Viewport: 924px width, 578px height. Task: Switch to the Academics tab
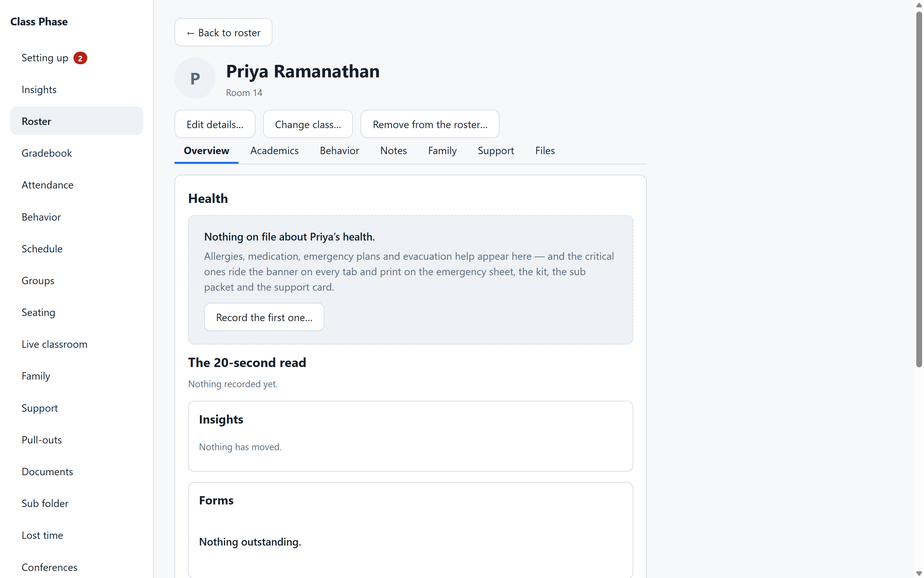coord(275,151)
